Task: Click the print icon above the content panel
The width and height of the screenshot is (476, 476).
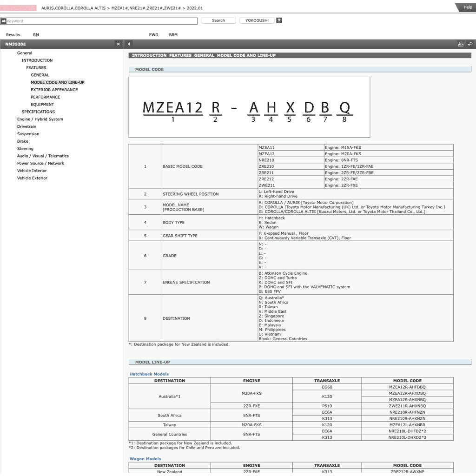Action: (x=460, y=43)
